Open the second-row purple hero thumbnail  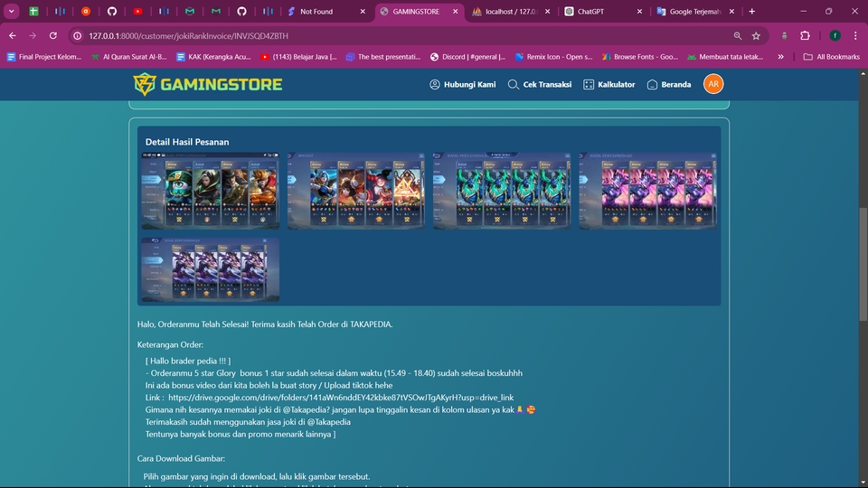pyautogui.click(x=211, y=269)
